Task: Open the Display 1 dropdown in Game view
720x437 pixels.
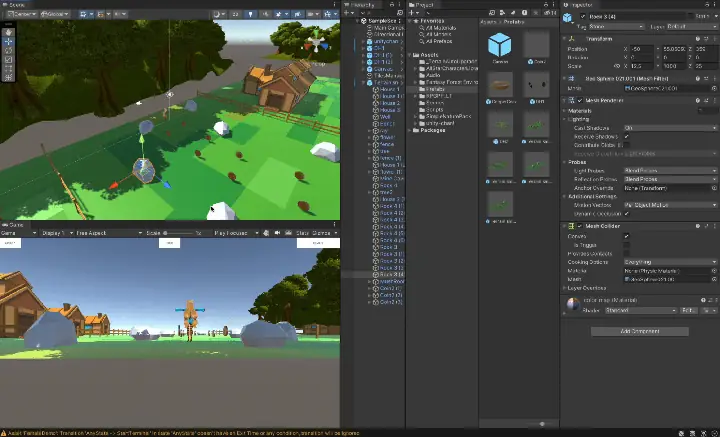Action: 57,233
